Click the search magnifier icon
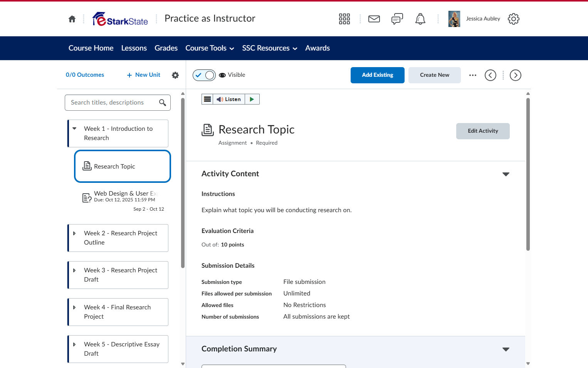The height and width of the screenshot is (368, 588). (163, 103)
